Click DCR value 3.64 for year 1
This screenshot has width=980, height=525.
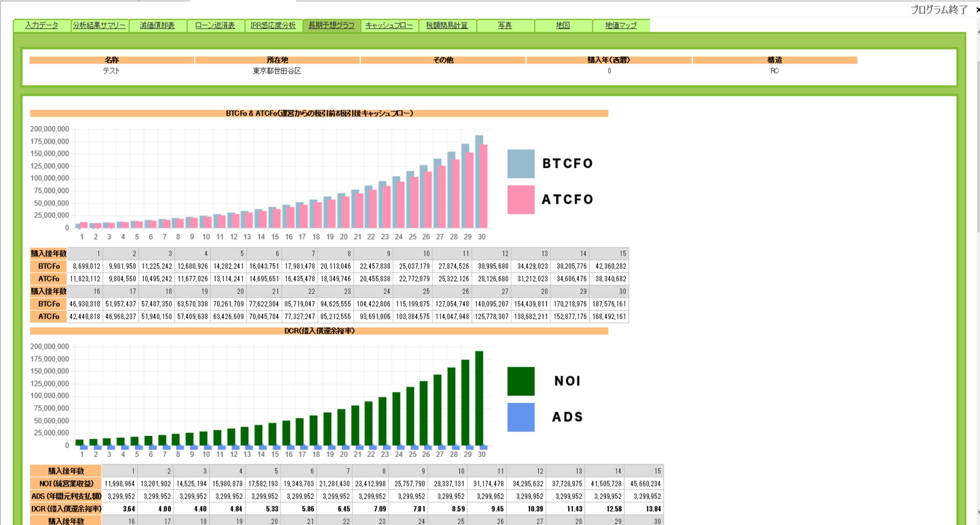[129, 509]
